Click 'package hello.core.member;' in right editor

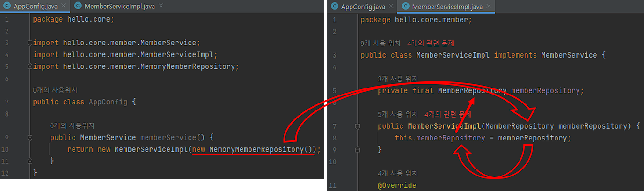416,20
